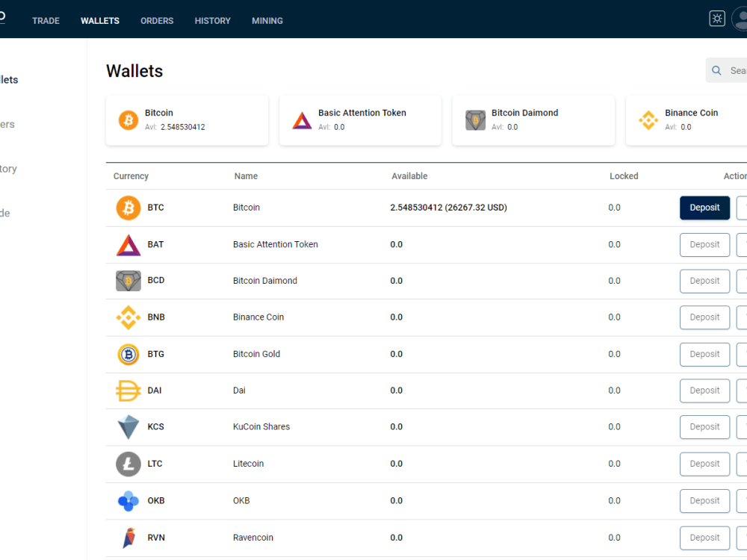Click the Wallets page heading
This screenshot has height=560, width=747.
click(x=134, y=71)
